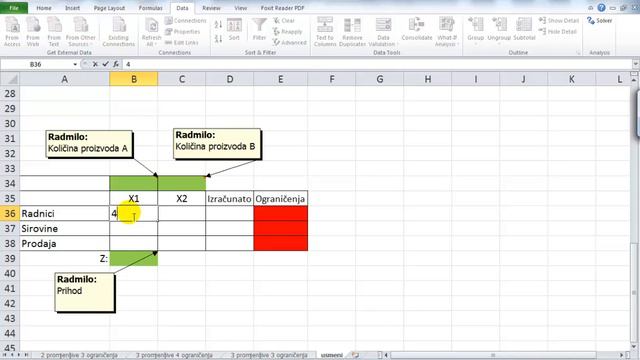Screen dimensions: 640x360
Task: Click Show Detail option
Action: click(559, 20)
